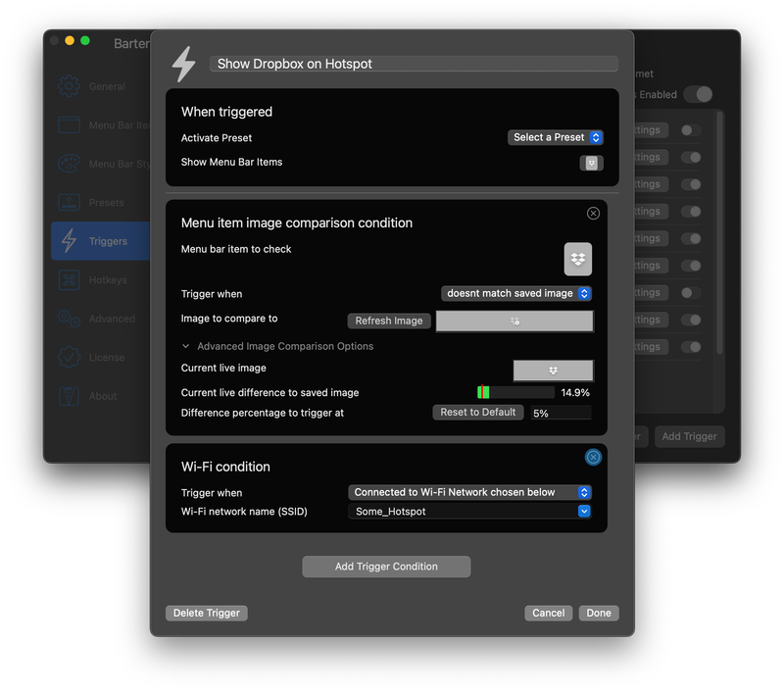This screenshot has width=784, height=694.
Task: Click the Hotkeys icon in sidebar
Action: (69, 280)
